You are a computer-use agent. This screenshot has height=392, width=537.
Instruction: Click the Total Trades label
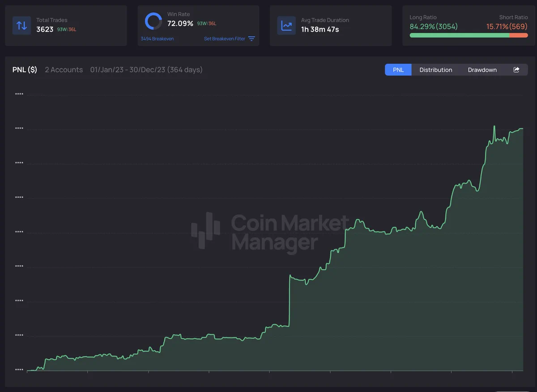coord(52,20)
